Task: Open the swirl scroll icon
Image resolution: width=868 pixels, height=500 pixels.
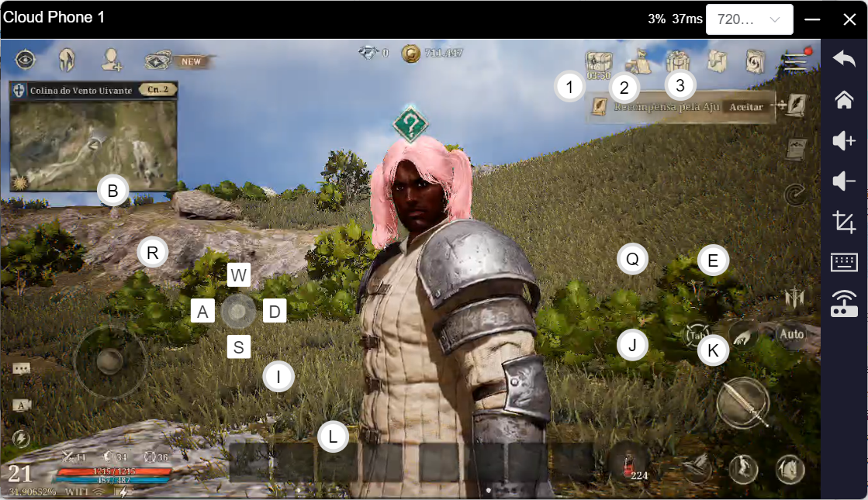Action: (755, 61)
